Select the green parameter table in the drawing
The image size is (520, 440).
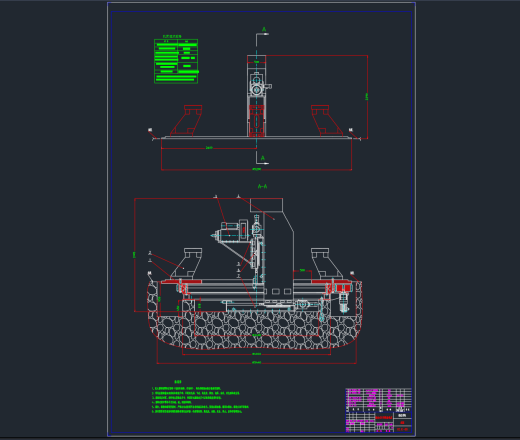tap(176, 61)
